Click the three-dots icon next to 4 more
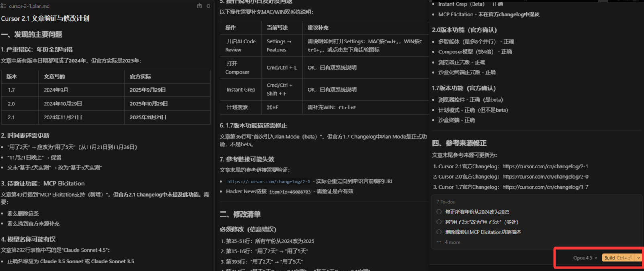Screen dimensions: 644x271 [439, 242]
